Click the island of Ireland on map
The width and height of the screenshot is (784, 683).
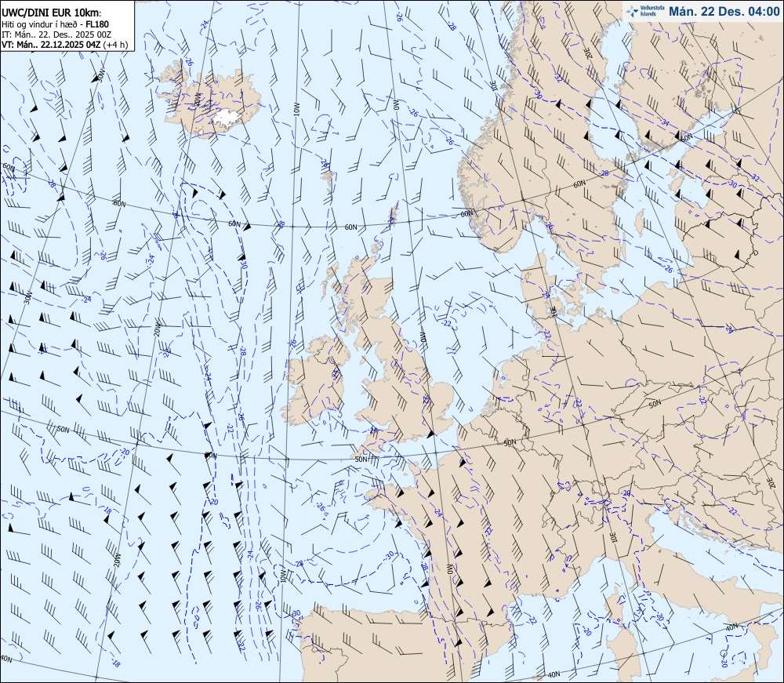pyautogui.click(x=314, y=382)
